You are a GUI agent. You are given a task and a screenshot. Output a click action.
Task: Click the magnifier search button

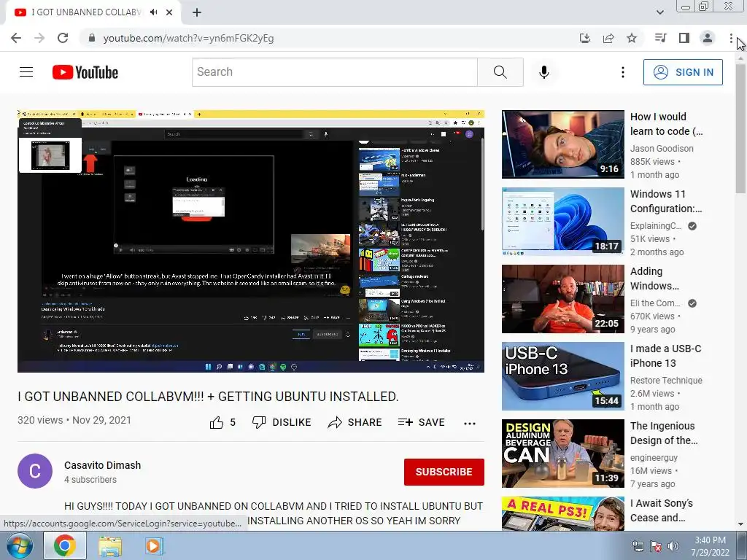[500, 72]
